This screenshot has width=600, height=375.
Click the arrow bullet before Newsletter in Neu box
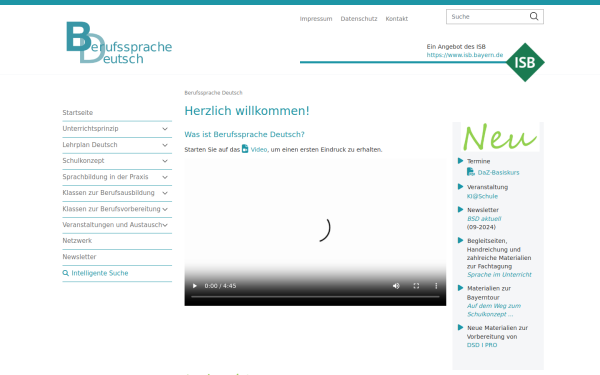click(461, 210)
